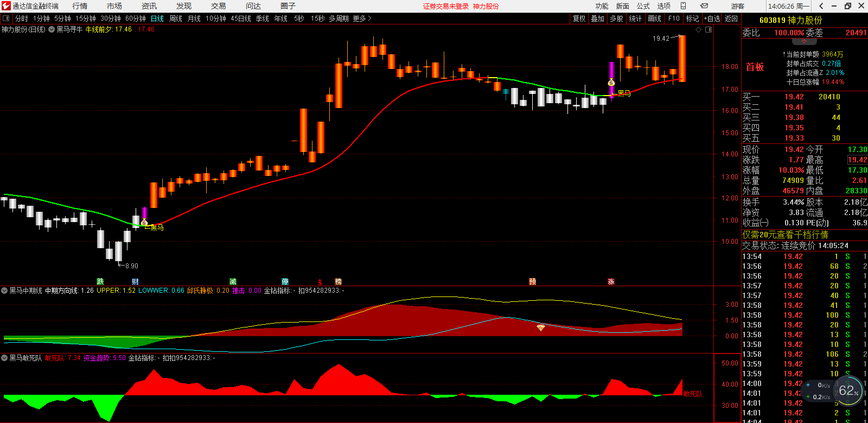Open the 资讯 menu

(x=149, y=6)
